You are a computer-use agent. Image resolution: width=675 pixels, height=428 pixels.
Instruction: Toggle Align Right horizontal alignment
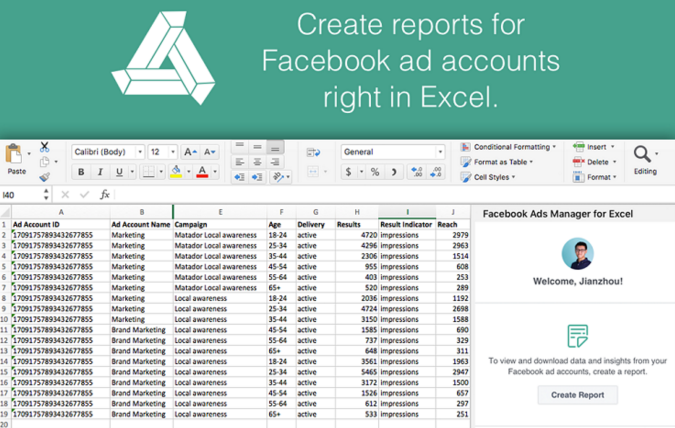275,162
